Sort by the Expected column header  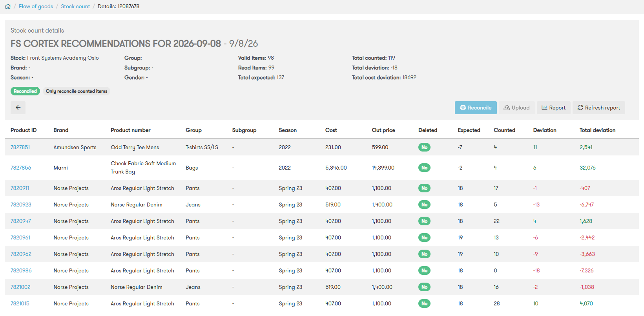point(469,130)
